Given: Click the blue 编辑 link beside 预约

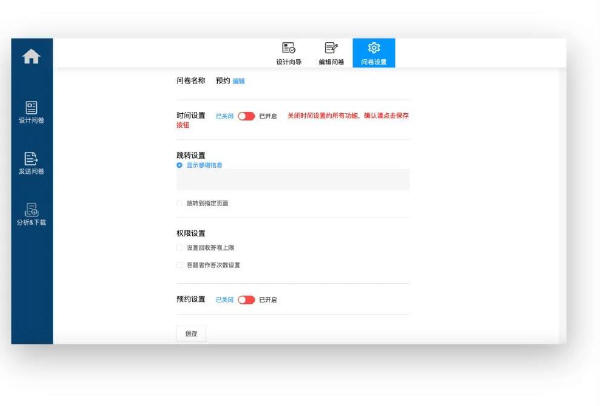Looking at the screenshot, I should [238, 81].
